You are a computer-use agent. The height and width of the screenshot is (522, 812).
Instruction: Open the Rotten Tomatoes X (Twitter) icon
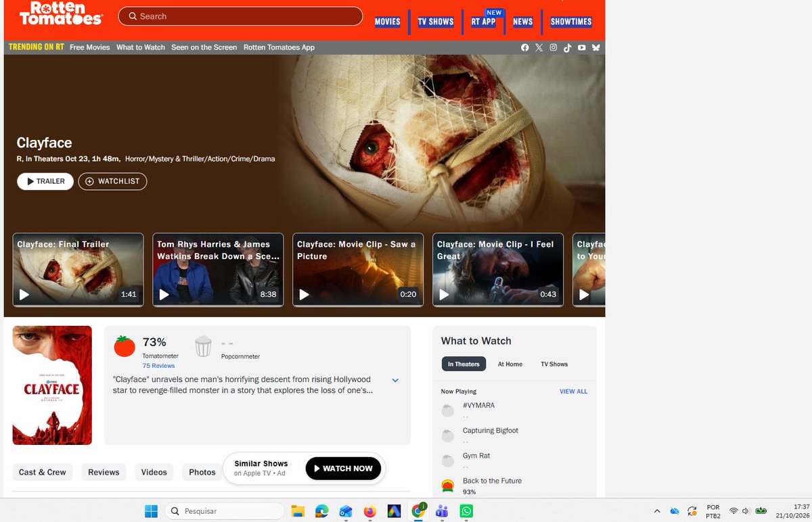tap(539, 47)
